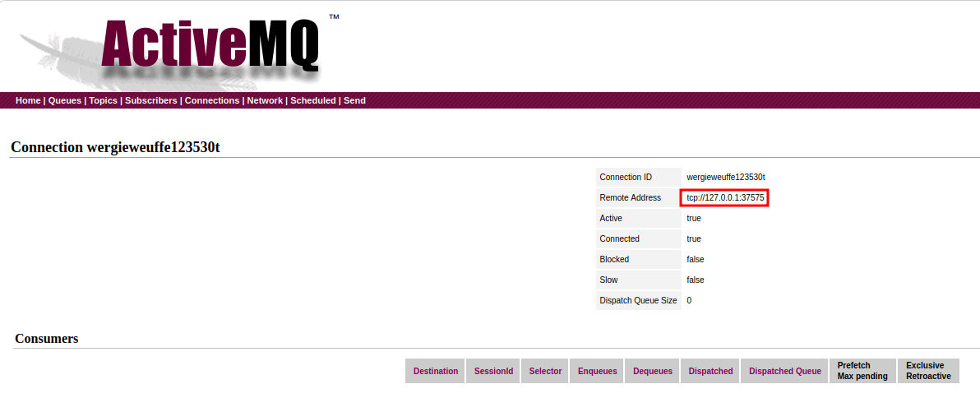Click the Active label cell
The height and width of the screenshot is (398, 980).
pyautogui.click(x=639, y=218)
